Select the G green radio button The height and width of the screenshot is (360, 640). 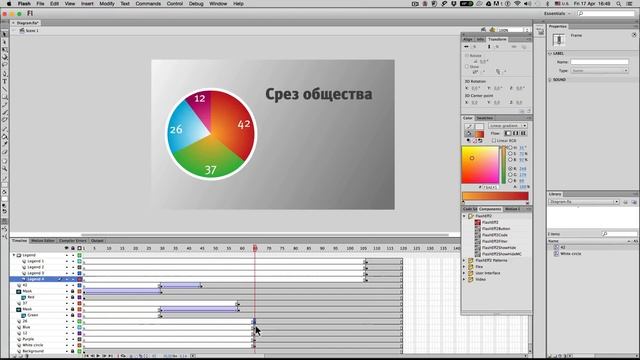click(510, 175)
